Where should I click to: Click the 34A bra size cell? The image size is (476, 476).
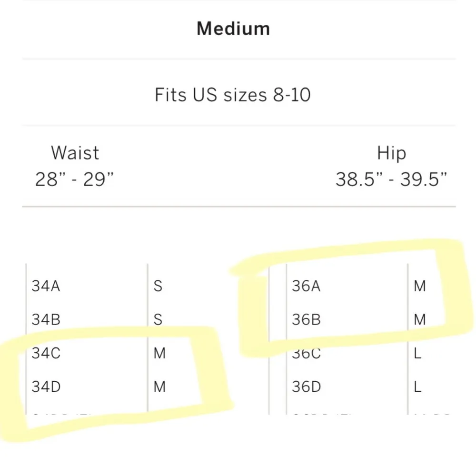click(46, 286)
